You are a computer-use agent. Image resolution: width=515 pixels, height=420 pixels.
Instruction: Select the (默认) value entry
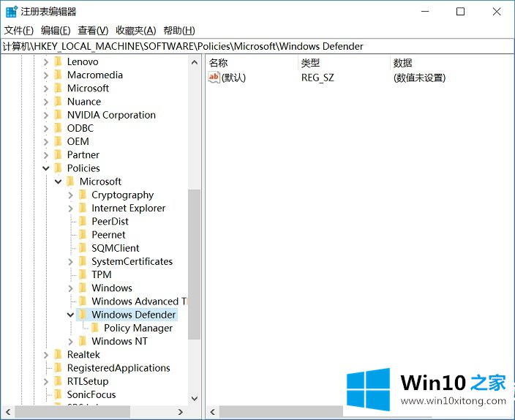(233, 78)
